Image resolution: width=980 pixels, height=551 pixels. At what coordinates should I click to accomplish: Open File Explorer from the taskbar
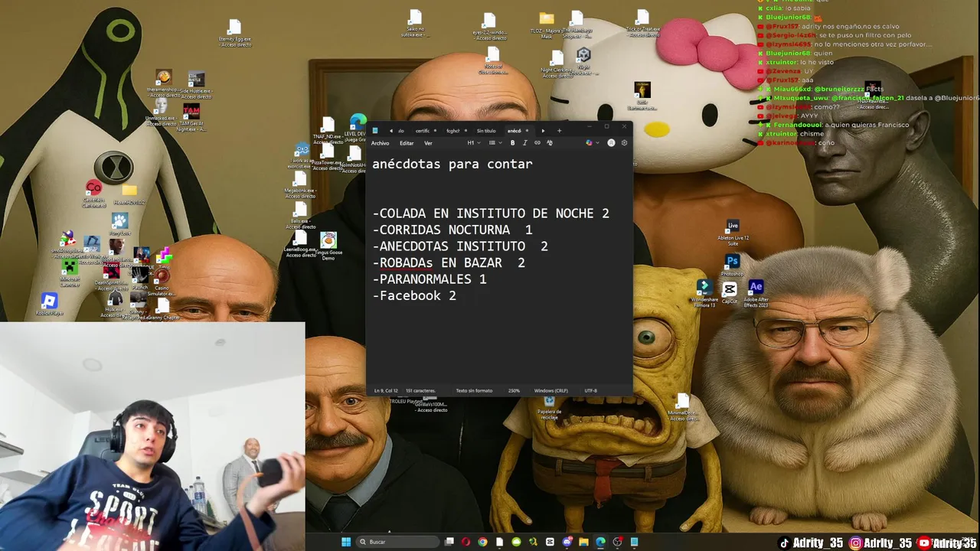tap(583, 542)
